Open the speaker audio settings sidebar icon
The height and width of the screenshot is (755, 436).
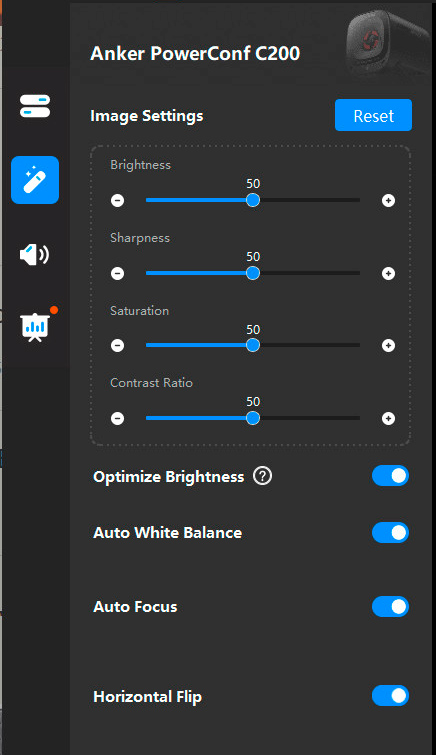(34, 254)
